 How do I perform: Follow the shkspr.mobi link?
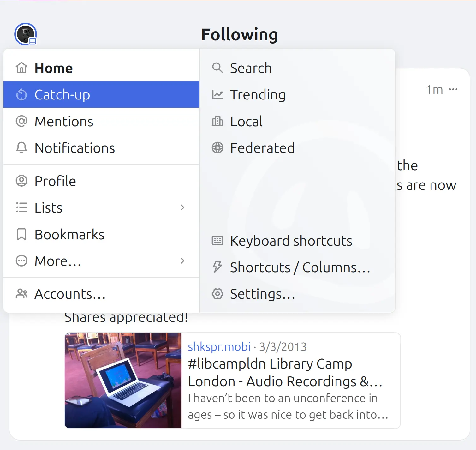[x=219, y=347]
